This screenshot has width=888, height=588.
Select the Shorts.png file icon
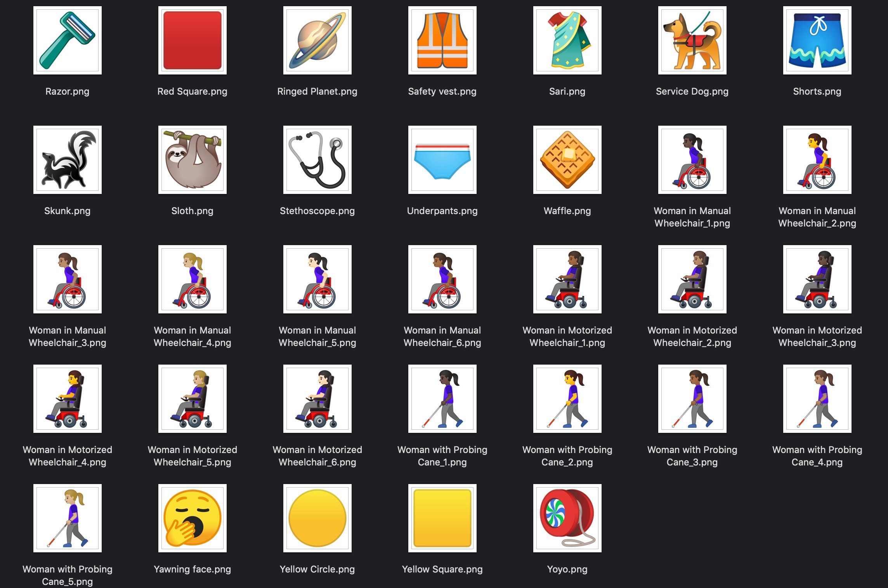coord(817,40)
